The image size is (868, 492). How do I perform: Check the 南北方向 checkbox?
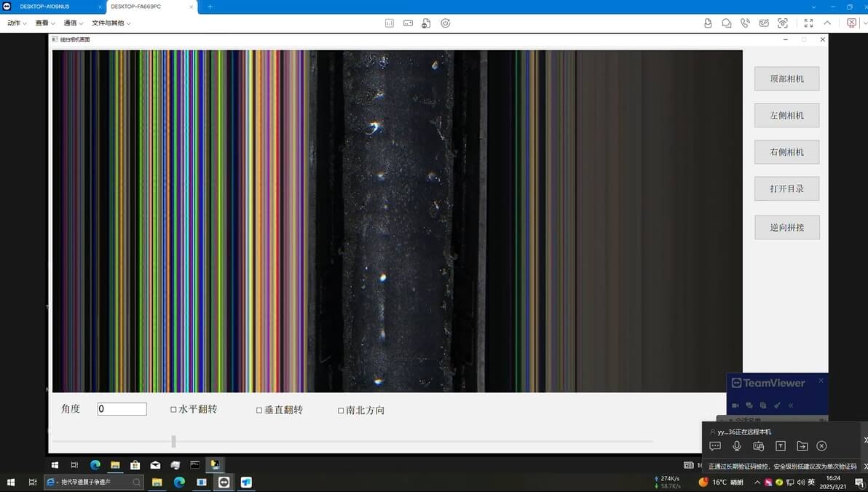click(341, 410)
